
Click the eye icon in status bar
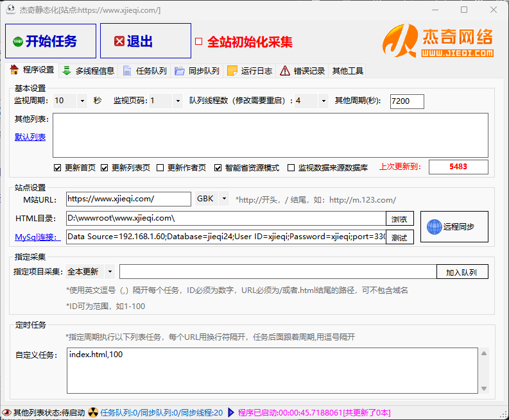6,412
